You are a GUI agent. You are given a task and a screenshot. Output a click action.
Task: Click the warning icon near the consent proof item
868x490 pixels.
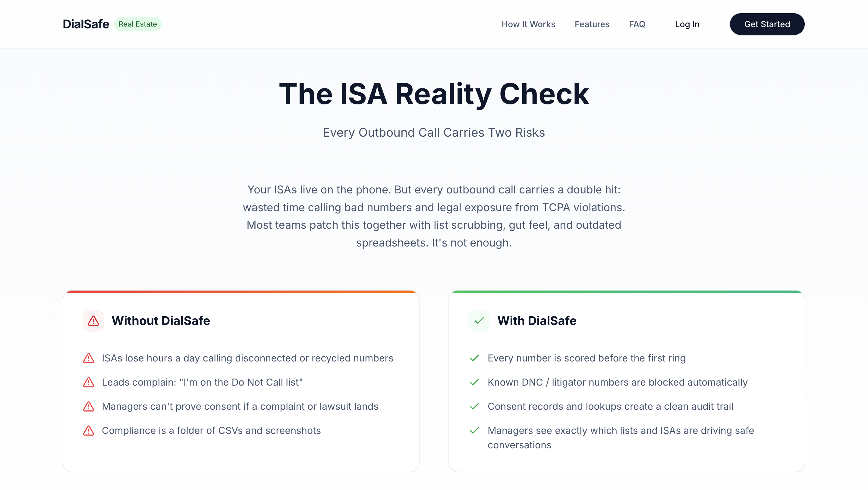click(x=88, y=406)
